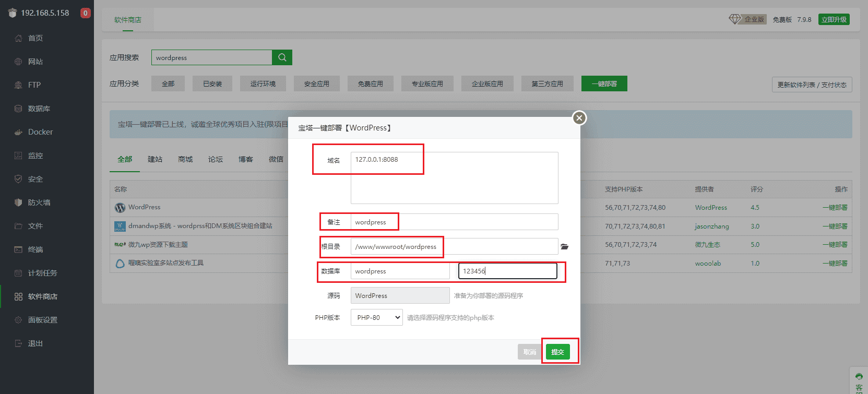Image resolution: width=868 pixels, height=394 pixels.
Task: Click the 立即升级 upgrade button
Action: tap(834, 19)
